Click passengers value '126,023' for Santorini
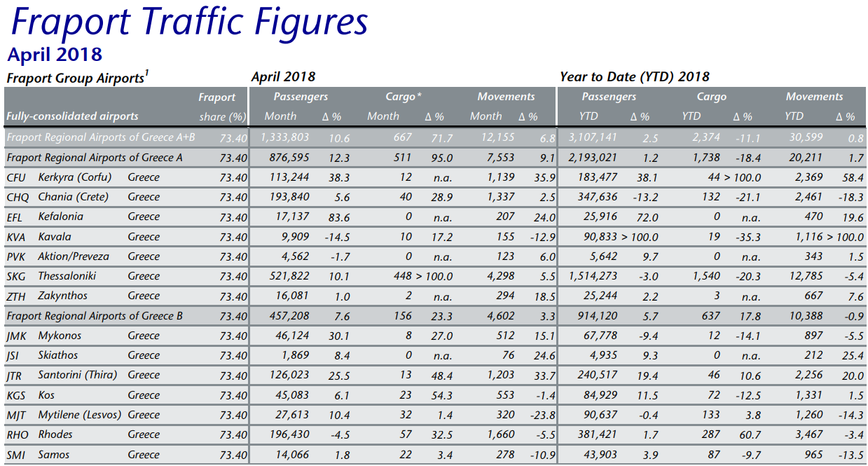 (289, 375)
